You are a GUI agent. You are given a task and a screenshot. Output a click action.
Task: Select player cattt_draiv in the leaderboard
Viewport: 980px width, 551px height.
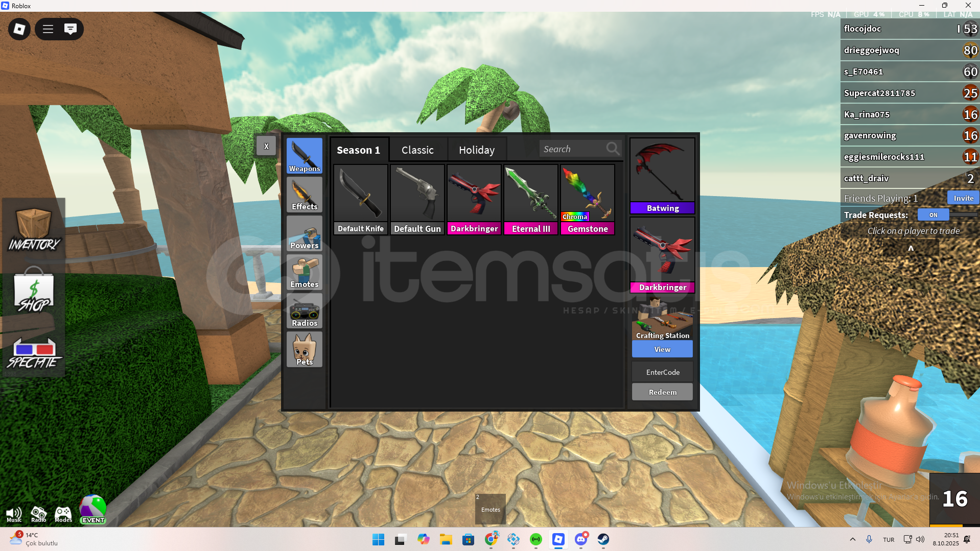click(x=910, y=178)
